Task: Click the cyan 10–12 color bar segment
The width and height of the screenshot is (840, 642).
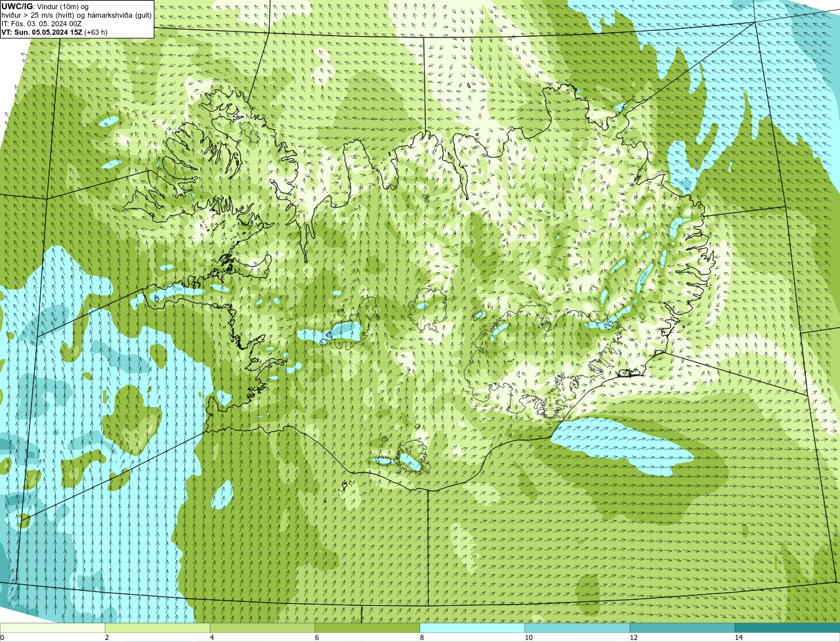Action: coord(577,628)
